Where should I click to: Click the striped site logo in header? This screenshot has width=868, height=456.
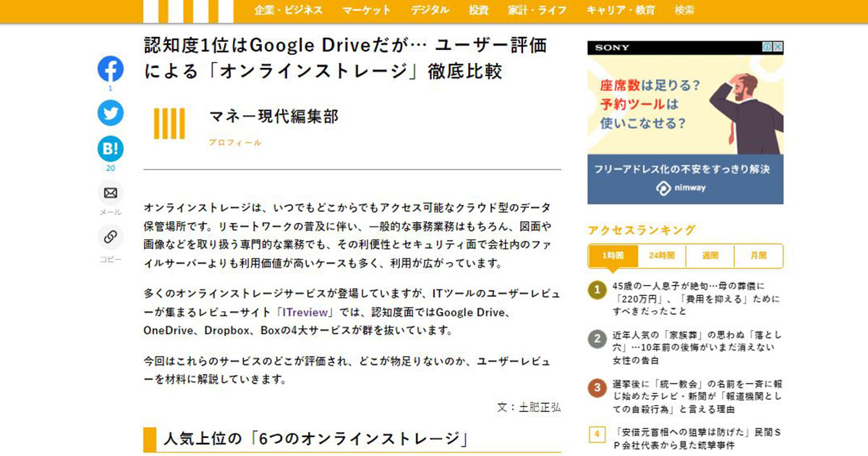(188, 11)
